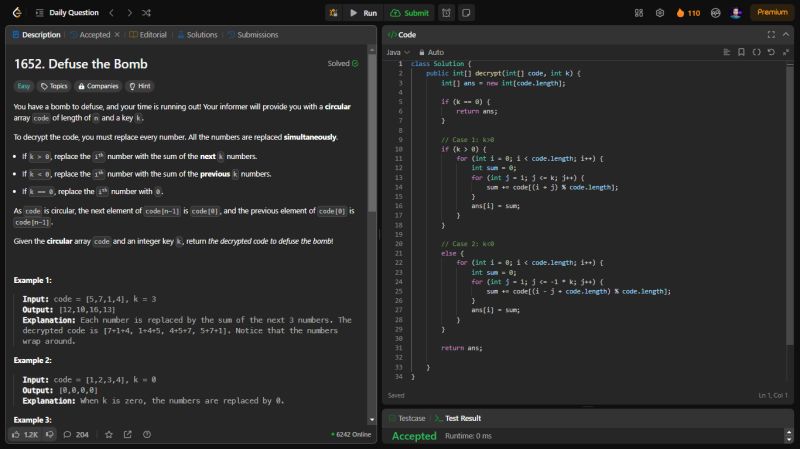800x449 pixels.
Task: Click the round icon next to the avatar
Action: click(x=715, y=13)
